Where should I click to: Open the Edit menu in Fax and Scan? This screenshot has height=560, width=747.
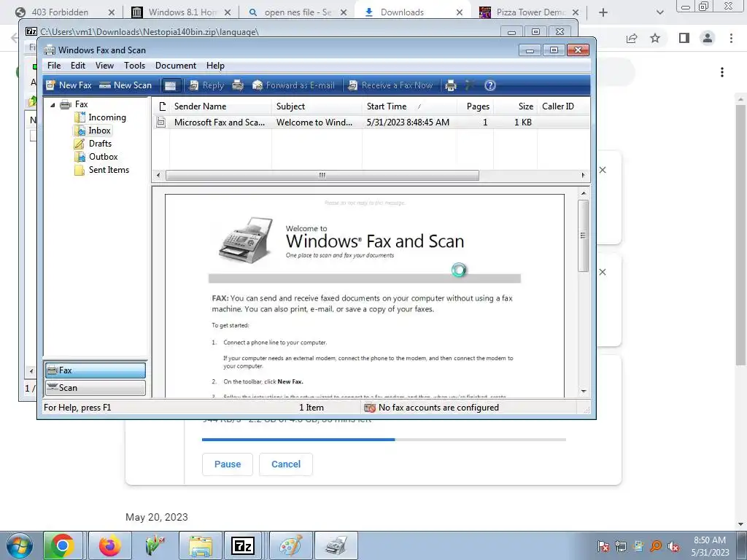[x=77, y=65]
